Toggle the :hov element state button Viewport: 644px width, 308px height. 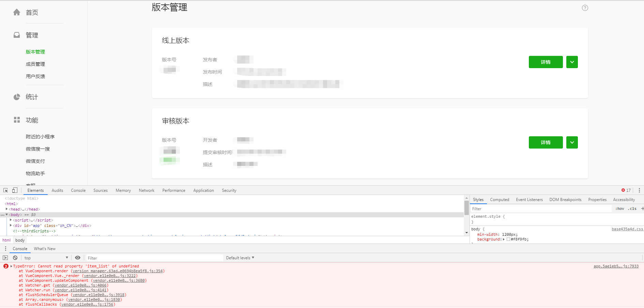pos(619,209)
